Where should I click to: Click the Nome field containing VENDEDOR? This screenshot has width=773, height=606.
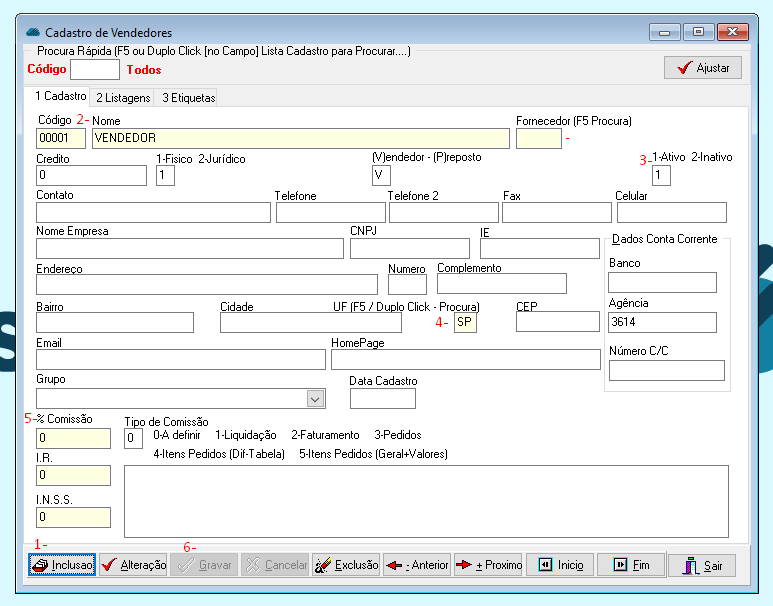(300, 138)
